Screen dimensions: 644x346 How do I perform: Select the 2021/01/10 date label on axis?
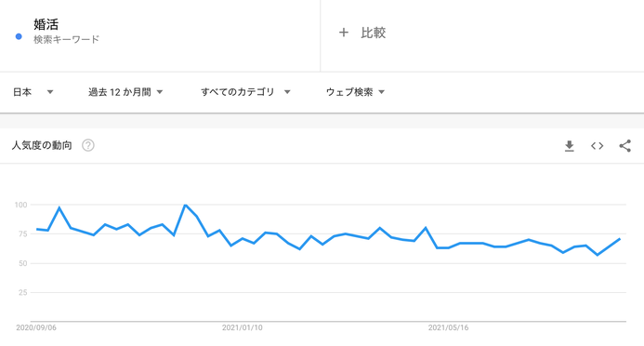[242, 327]
